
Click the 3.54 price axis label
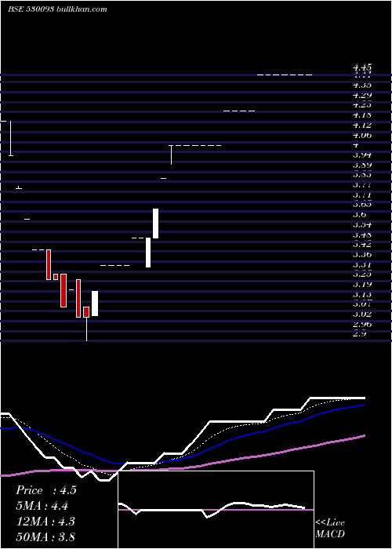(x=362, y=225)
